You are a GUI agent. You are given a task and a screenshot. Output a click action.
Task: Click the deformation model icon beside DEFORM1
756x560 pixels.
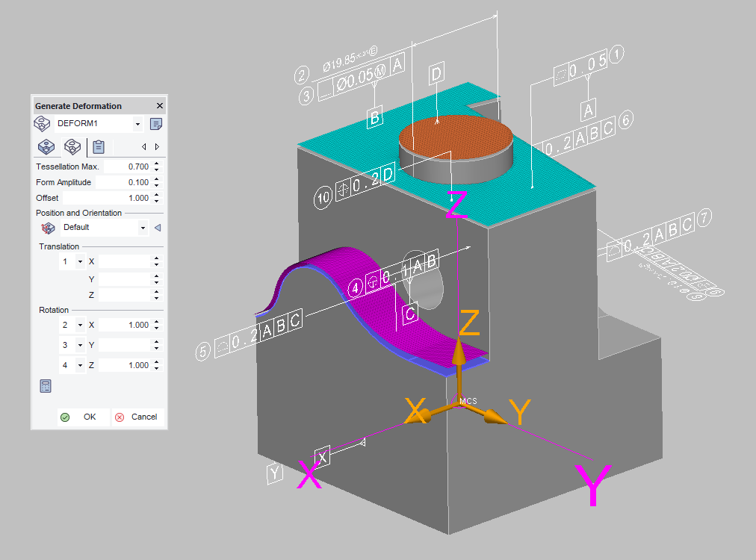coord(42,124)
